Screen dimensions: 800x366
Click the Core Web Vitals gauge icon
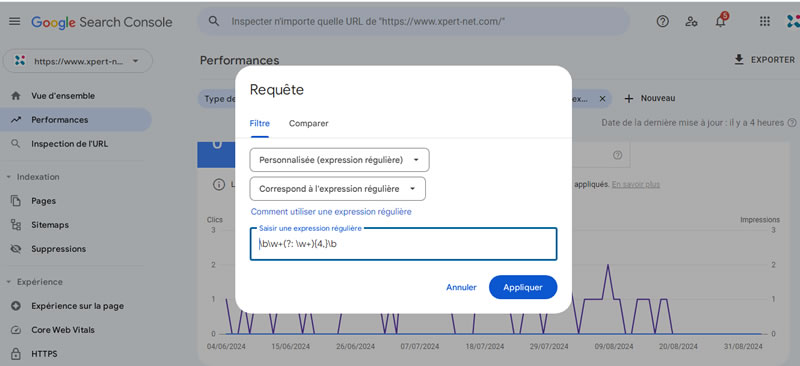(x=16, y=330)
